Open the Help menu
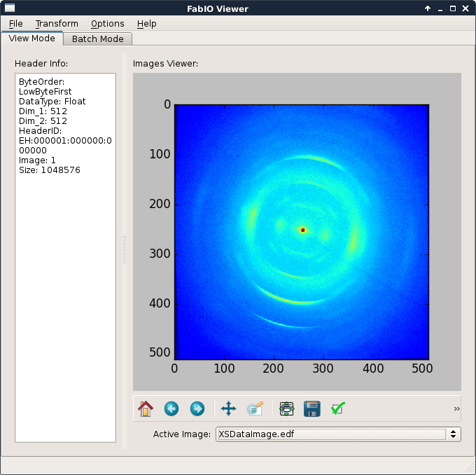Viewport: 476px width, 475px height. pos(147,24)
